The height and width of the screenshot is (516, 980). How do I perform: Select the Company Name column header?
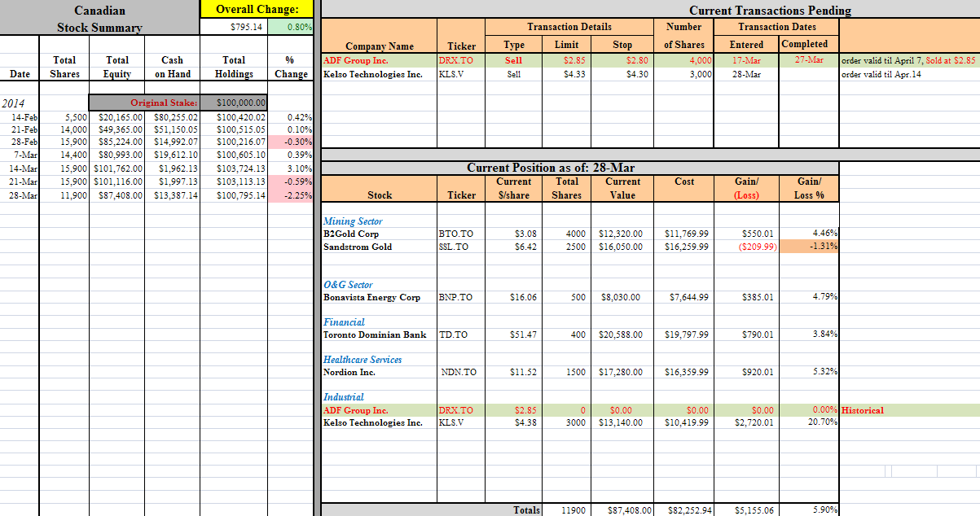(380, 46)
